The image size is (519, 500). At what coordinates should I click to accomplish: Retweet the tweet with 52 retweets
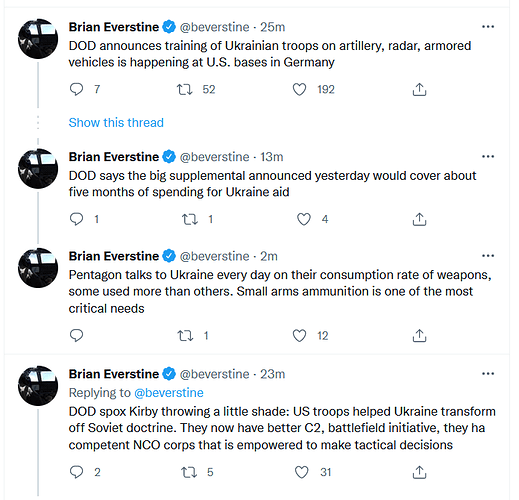click(184, 89)
